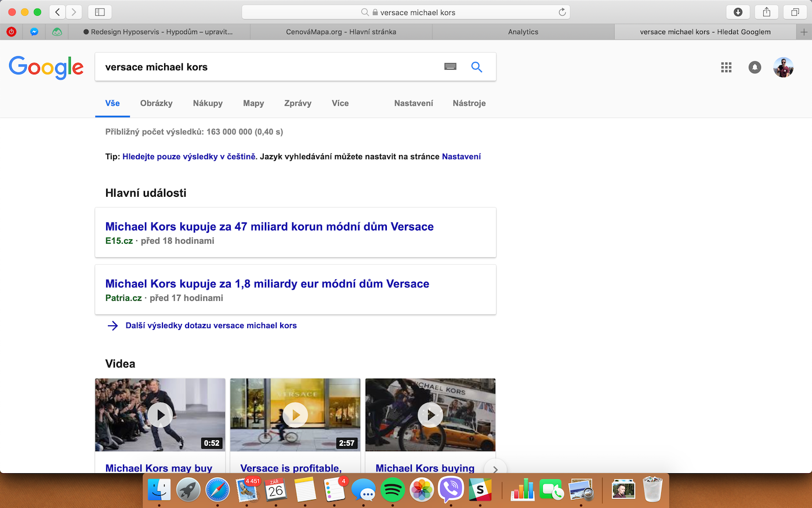Open Notes from the Dock
This screenshot has width=812, height=508.
point(305,490)
